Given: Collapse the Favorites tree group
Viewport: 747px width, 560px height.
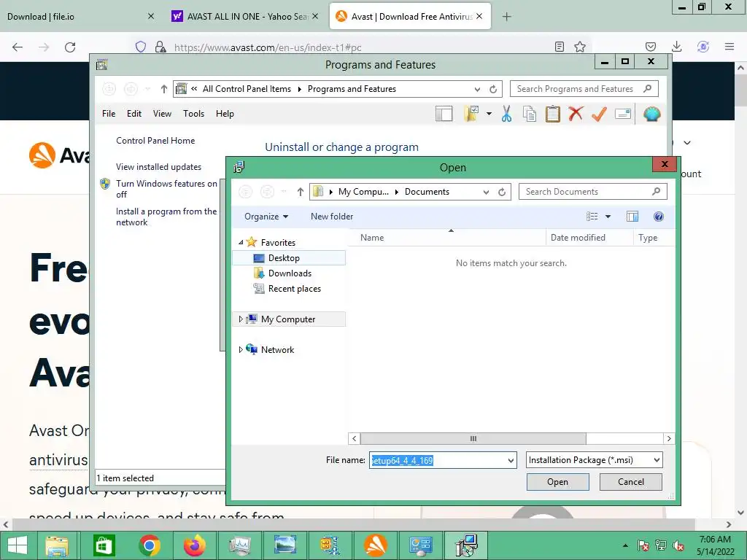Looking at the screenshot, I should point(241,242).
